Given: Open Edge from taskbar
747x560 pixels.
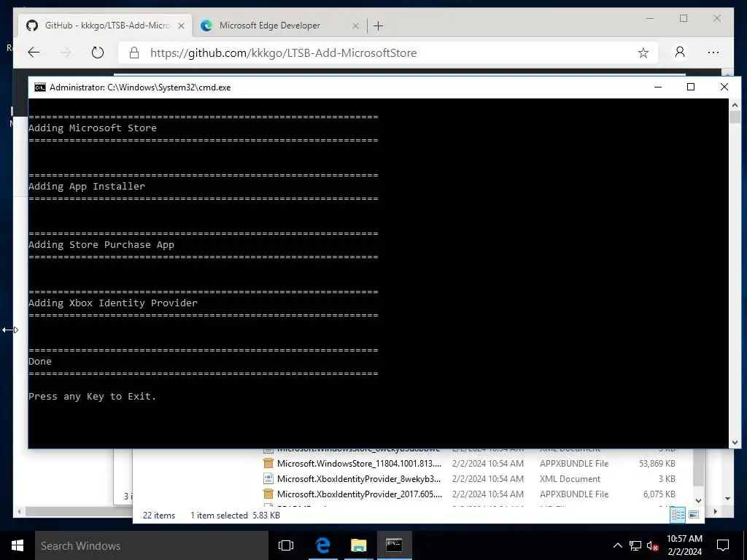Looking at the screenshot, I should point(323,545).
